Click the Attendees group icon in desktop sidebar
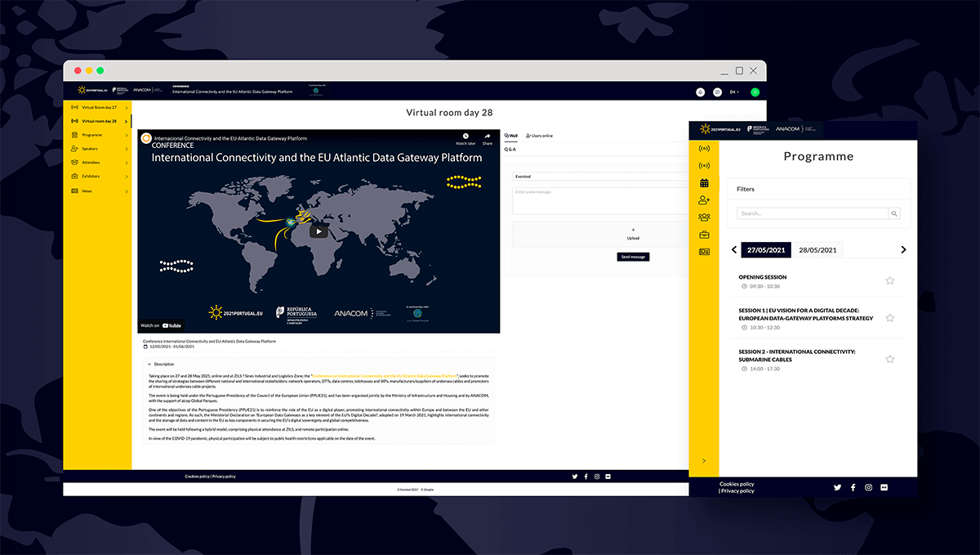This screenshot has height=555, width=980. pyautogui.click(x=75, y=163)
